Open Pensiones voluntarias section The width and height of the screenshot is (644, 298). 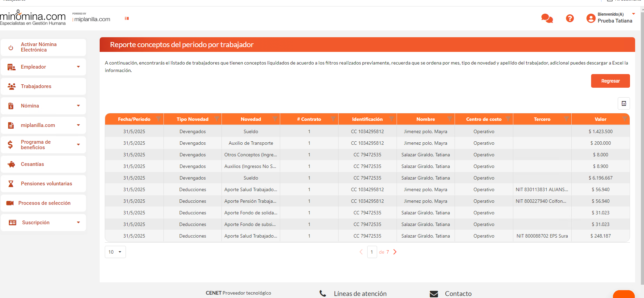tap(46, 184)
